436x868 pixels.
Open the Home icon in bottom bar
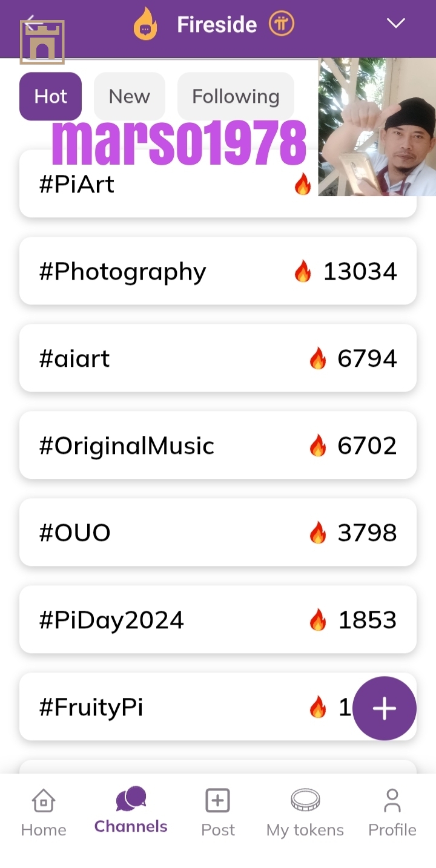[x=44, y=800]
